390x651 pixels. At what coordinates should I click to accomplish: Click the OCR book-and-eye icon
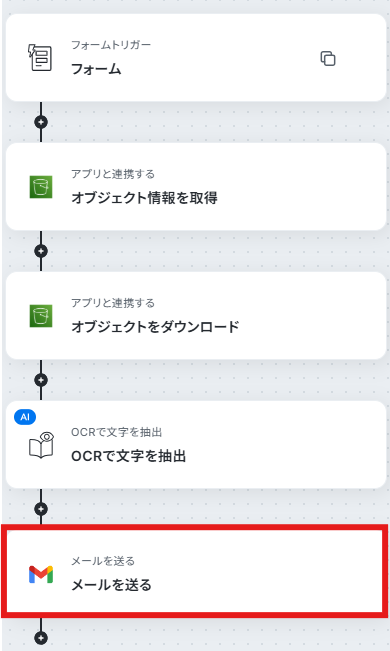(x=41, y=445)
